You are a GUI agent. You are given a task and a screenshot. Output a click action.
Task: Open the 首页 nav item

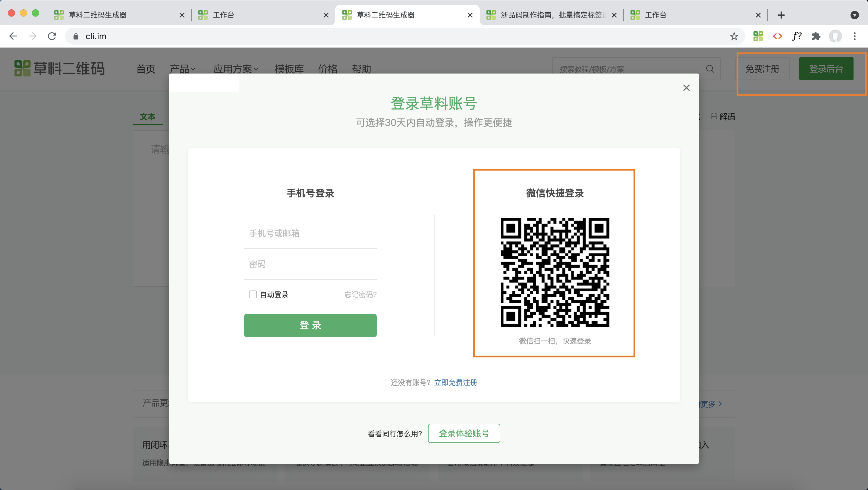146,69
